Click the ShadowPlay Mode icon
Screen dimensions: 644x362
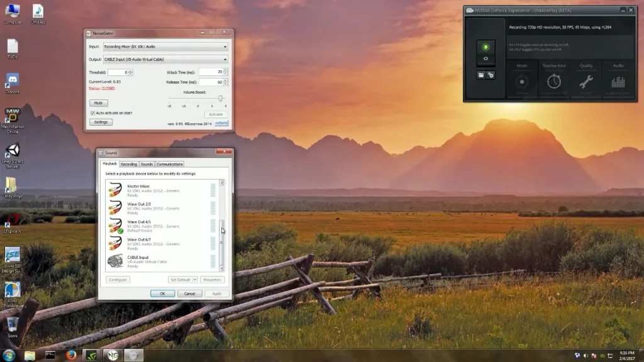(x=521, y=82)
